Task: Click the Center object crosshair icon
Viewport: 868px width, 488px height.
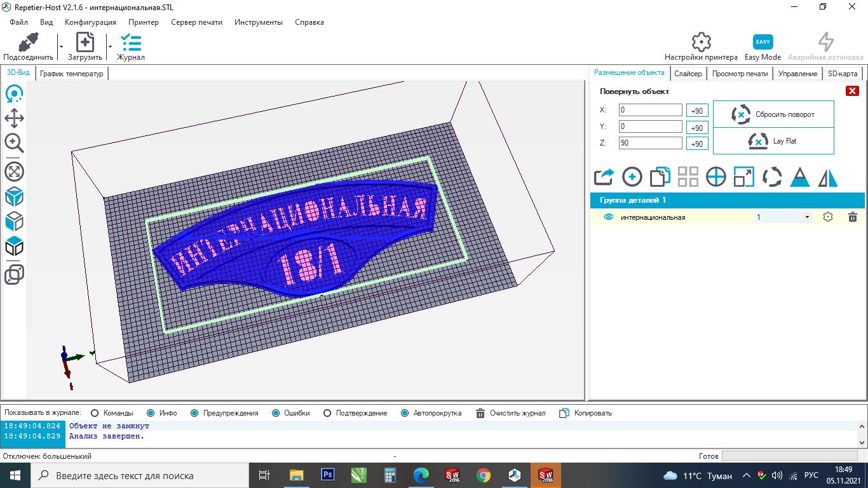Action: click(715, 177)
